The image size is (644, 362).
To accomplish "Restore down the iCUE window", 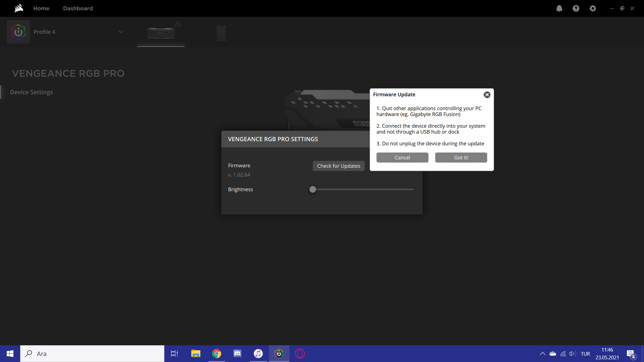I will pyautogui.click(x=622, y=8).
